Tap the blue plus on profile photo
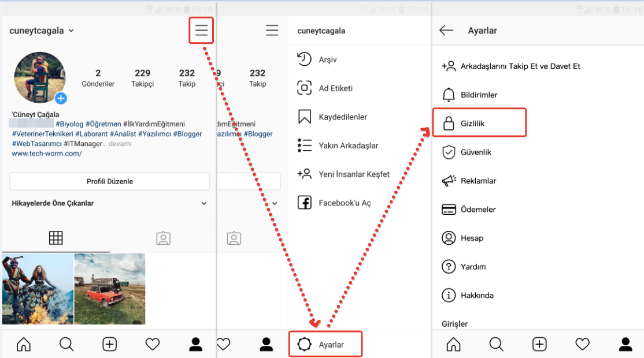This screenshot has height=358, width=644. (61, 98)
